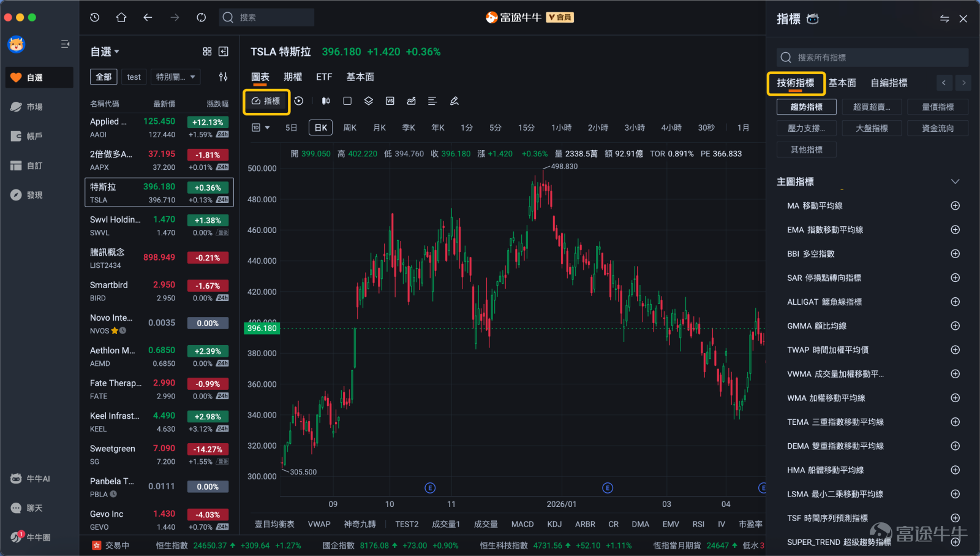Toggle the VWAP indicator at chart bottom
This screenshot has width=980, height=556.
(319, 524)
